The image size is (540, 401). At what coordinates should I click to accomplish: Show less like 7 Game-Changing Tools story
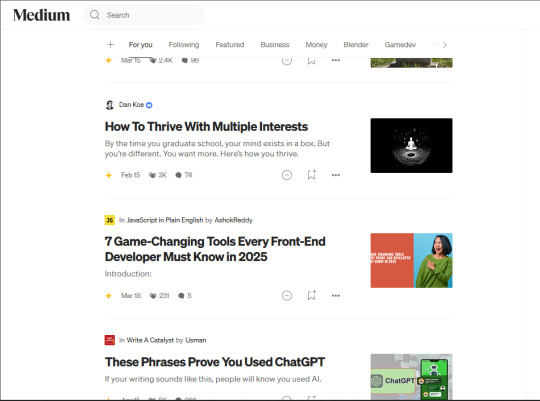click(x=287, y=296)
